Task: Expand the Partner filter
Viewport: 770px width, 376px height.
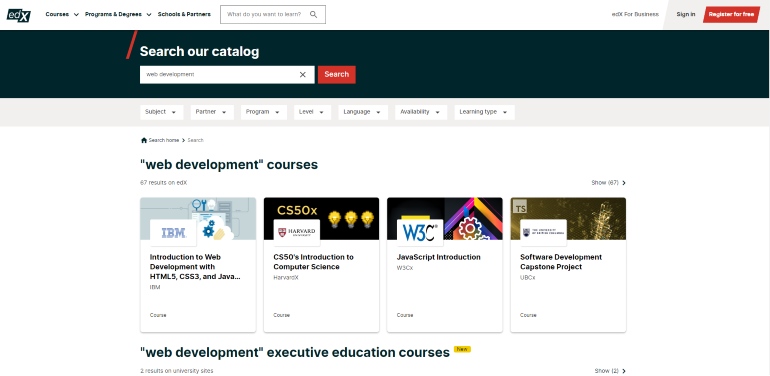Action: point(212,112)
